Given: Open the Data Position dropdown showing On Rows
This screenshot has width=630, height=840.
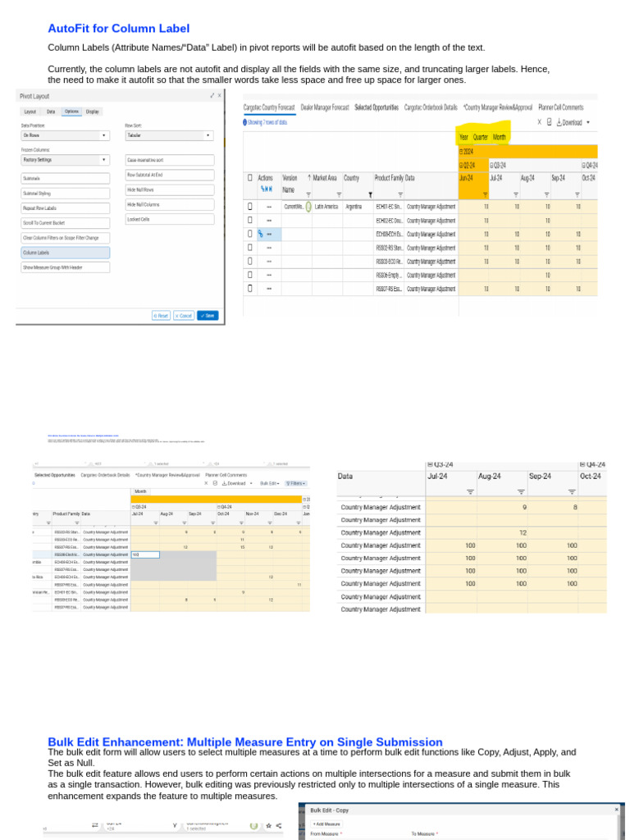Looking at the screenshot, I should (x=66, y=135).
